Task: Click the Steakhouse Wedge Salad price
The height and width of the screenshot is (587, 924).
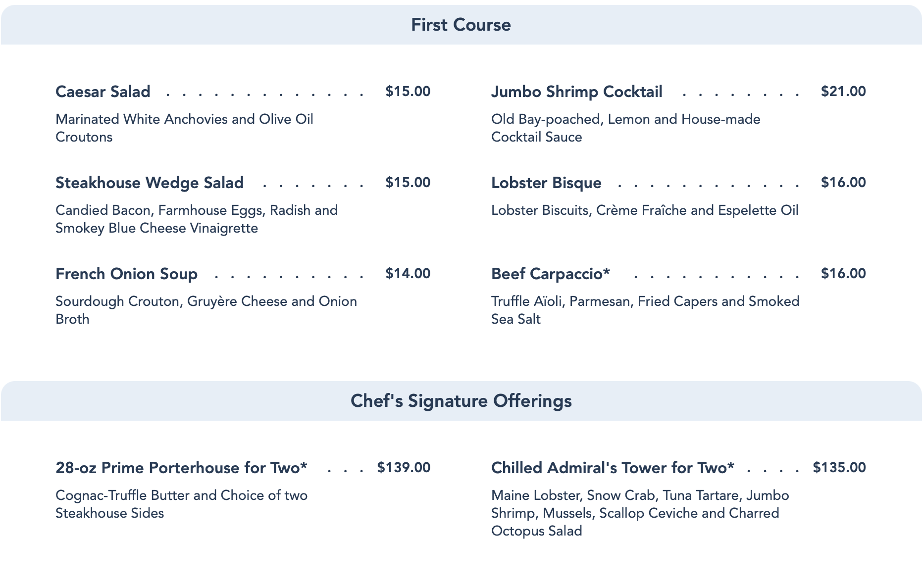Action: tap(408, 183)
